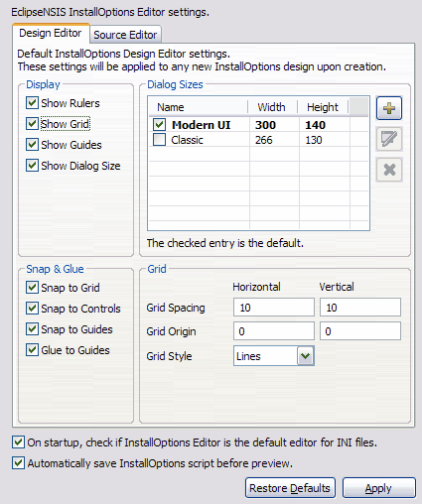This screenshot has height=504, width=422.
Task: Select the Modern UI row name
Action: tap(201, 125)
